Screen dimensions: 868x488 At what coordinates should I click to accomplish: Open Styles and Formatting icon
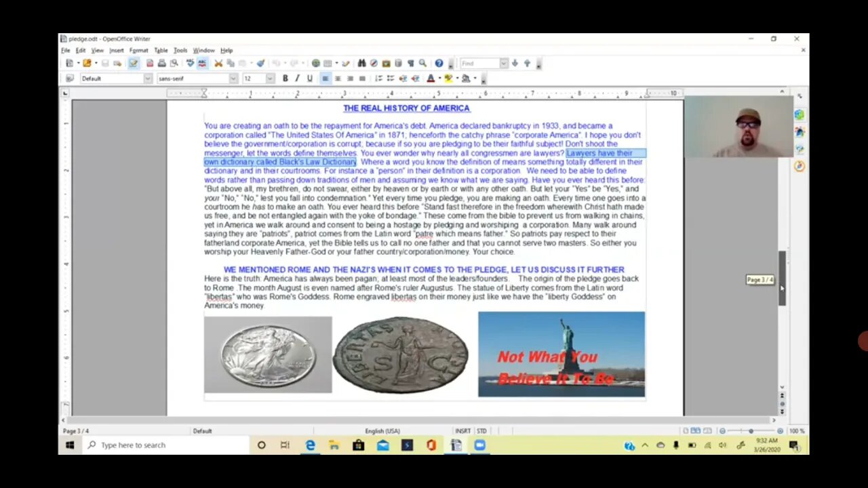[69, 79]
